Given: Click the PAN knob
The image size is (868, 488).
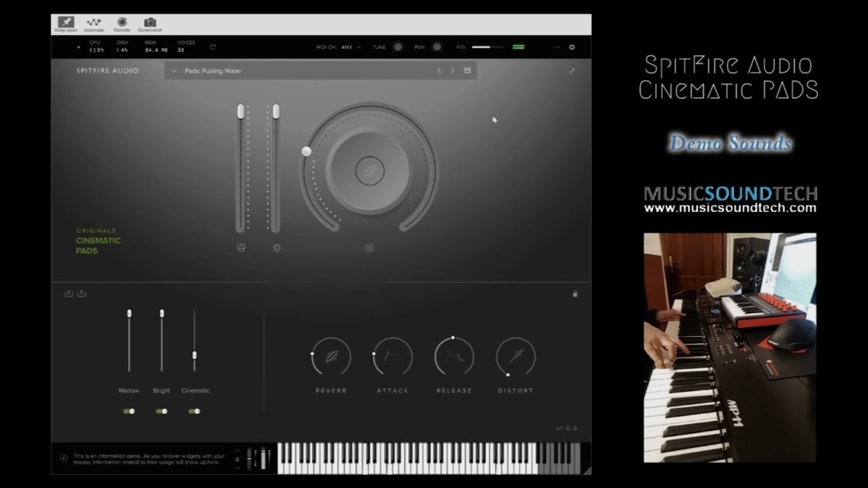Looking at the screenshot, I should (x=437, y=47).
